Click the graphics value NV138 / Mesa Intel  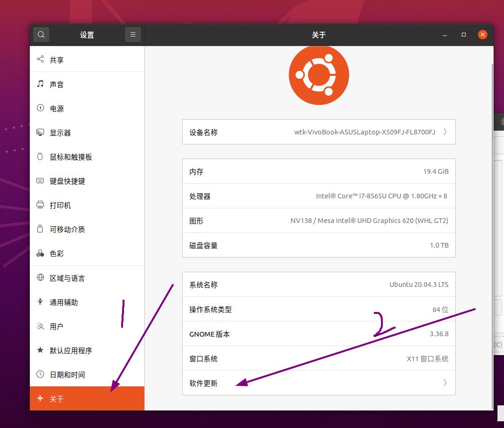(x=369, y=221)
